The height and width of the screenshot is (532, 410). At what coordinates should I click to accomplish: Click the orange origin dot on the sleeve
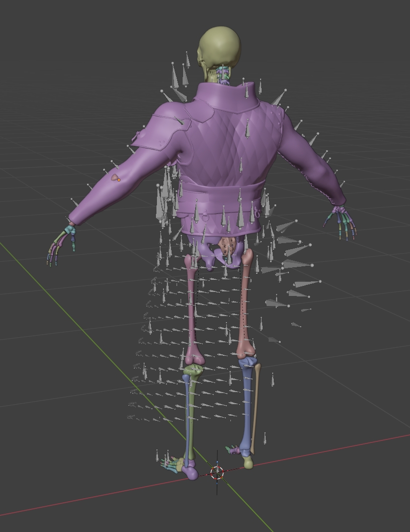coord(119,180)
